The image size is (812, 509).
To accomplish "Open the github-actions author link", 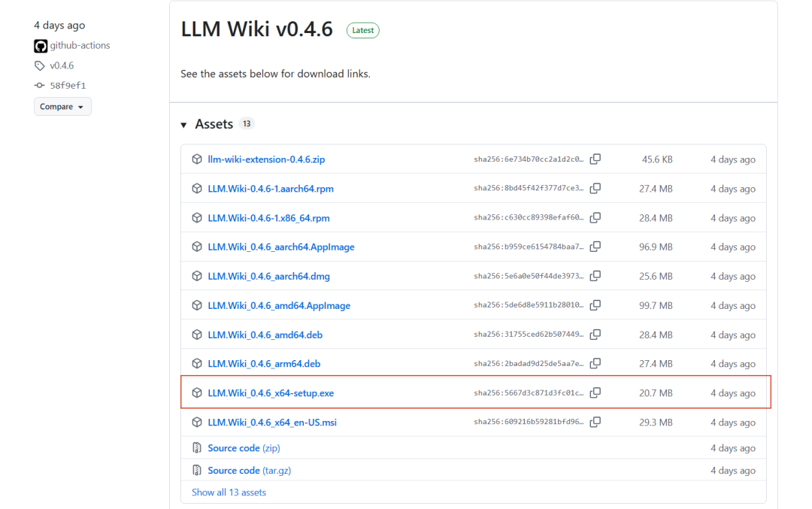I will 80,46.
